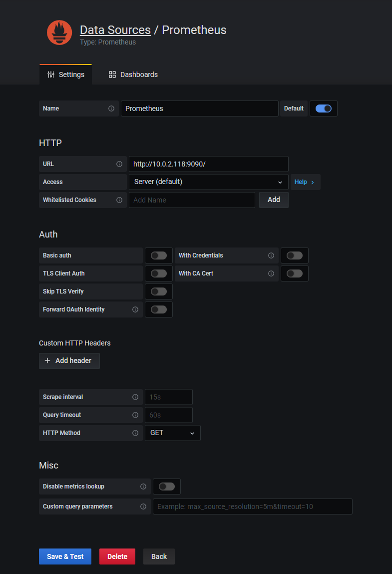The width and height of the screenshot is (392, 574).
Task: Go to the Data Sources breadcrumb link
Action: 115,30
